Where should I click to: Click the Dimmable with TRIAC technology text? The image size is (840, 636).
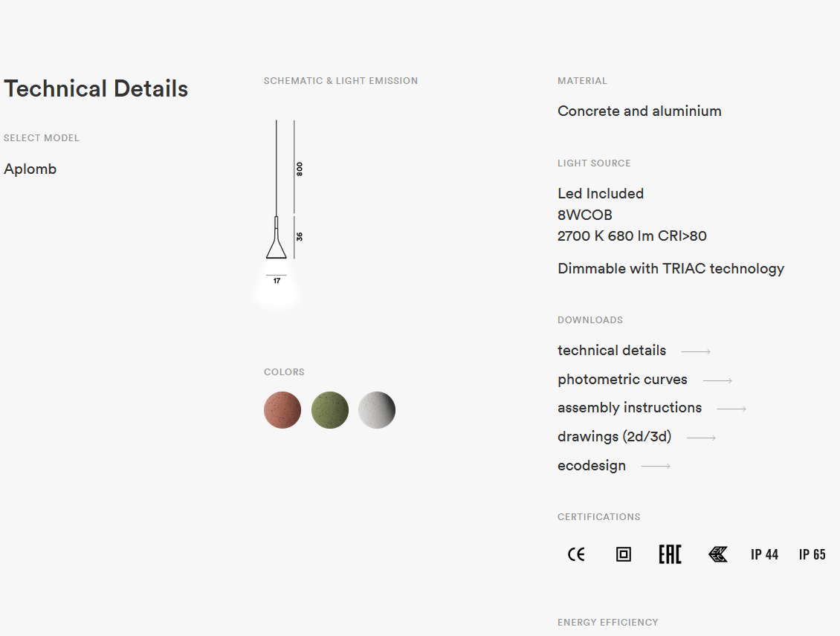[671, 269]
